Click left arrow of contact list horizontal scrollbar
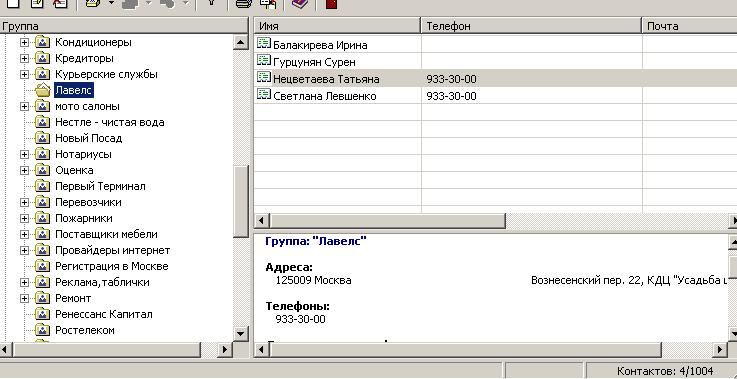This screenshot has width=737, height=379. pyautogui.click(x=262, y=220)
